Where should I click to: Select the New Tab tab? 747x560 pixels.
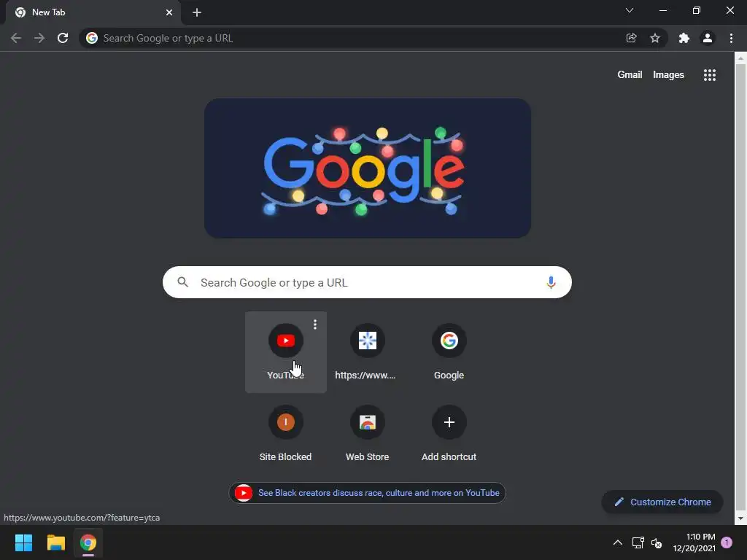coord(93,12)
